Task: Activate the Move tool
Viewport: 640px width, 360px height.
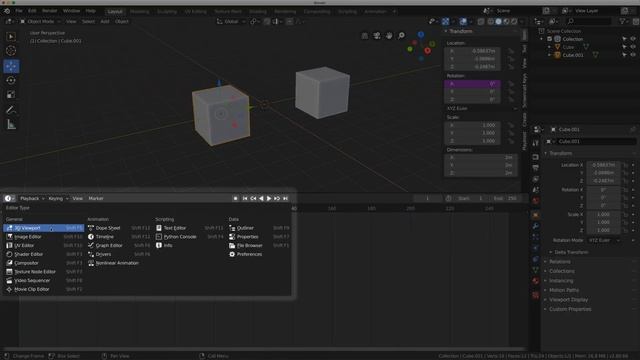Action: 11,66
